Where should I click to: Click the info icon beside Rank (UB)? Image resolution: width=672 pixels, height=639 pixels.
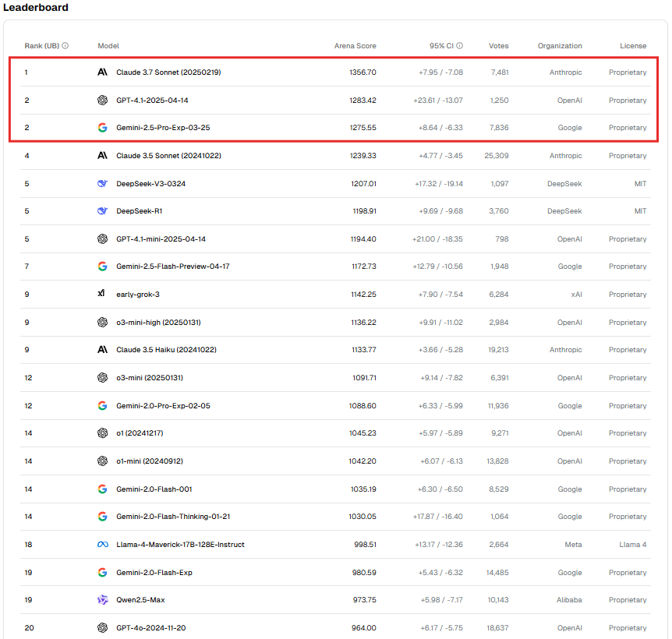(65, 46)
